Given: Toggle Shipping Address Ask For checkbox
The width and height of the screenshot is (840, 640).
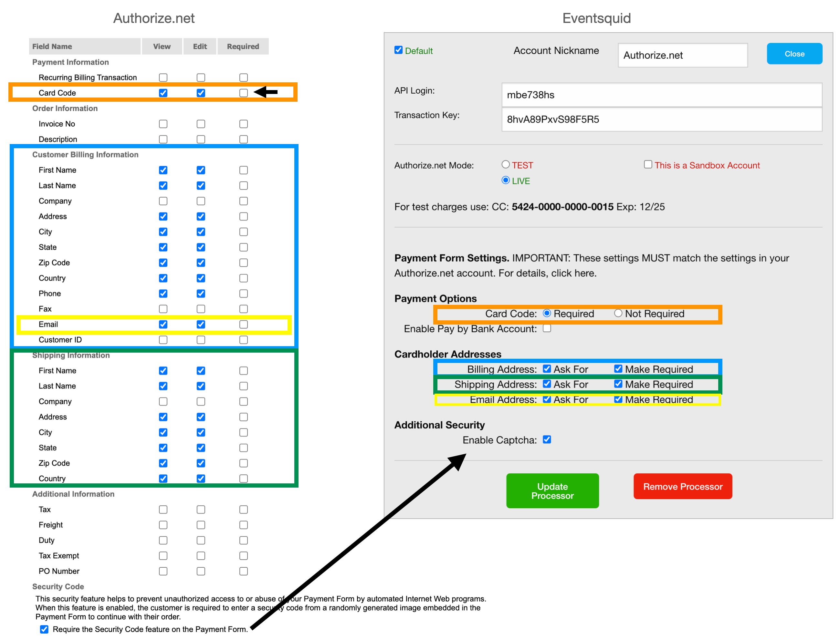Looking at the screenshot, I should coord(547,384).
